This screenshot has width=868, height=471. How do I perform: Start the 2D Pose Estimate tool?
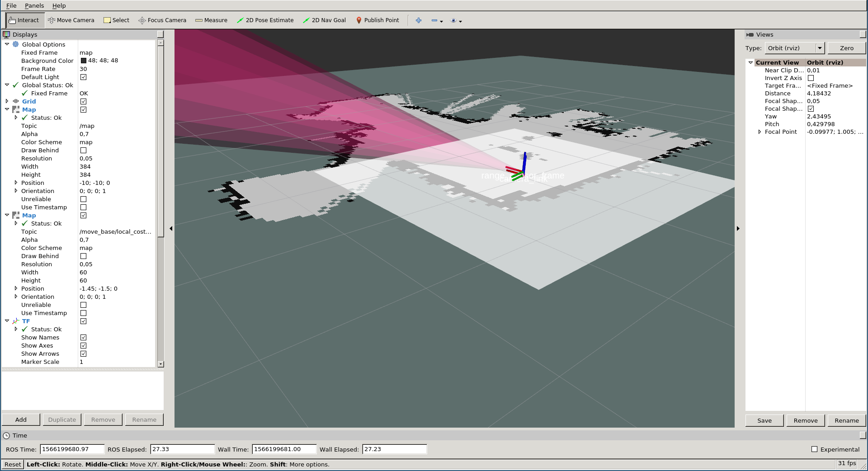265,20
